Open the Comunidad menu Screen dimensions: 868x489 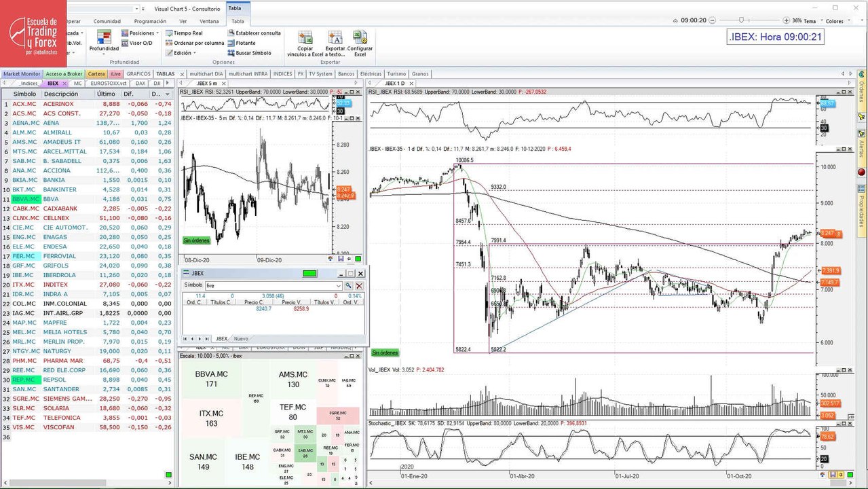pyautogui.click(x=107, y=21)
